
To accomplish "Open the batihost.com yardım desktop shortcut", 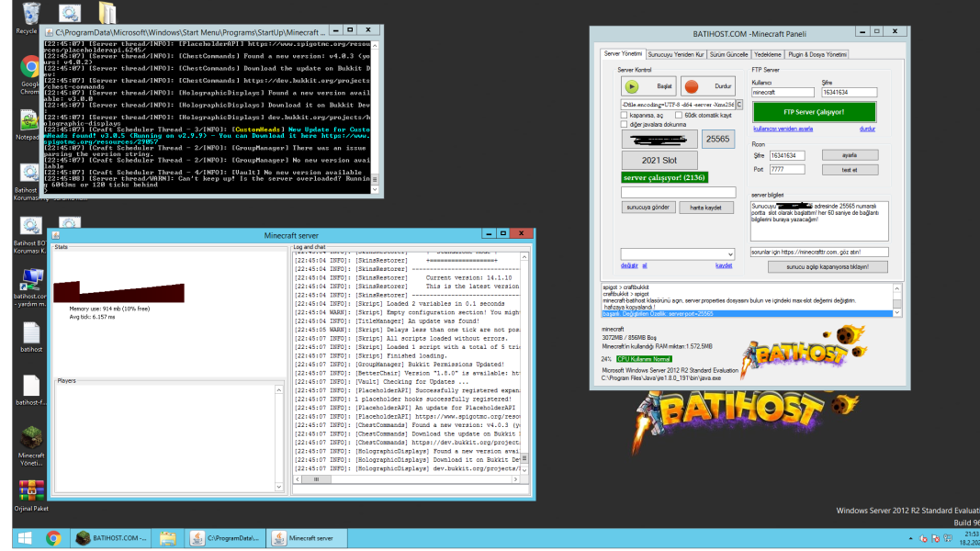I will [30, 287].
